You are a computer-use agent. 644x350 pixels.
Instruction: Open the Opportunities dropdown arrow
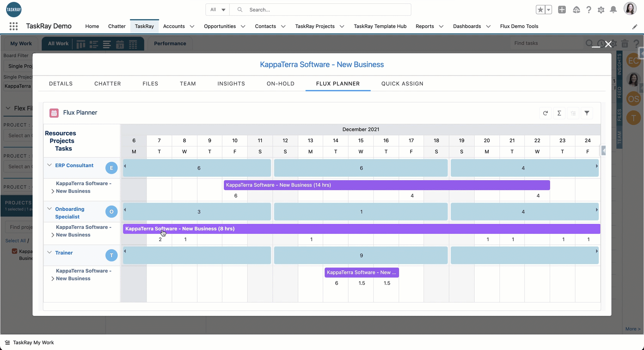coord(243,26)
